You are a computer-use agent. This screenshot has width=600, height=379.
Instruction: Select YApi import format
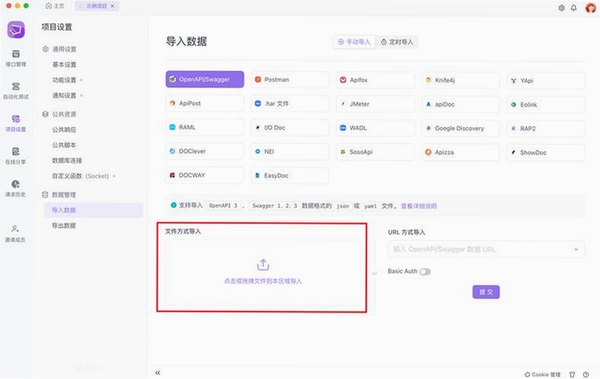(x=546, y=80)
